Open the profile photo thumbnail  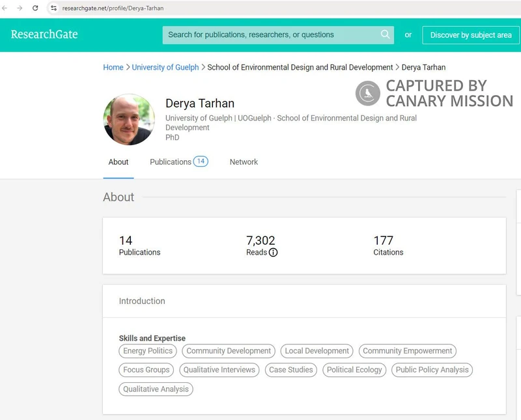point(129,120)
